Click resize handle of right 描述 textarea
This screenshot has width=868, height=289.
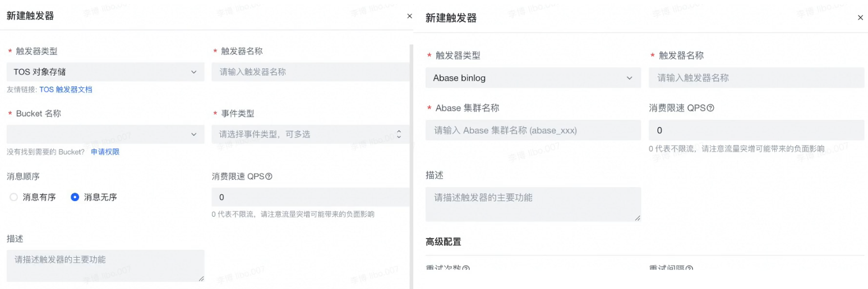(x=637, y=218)
